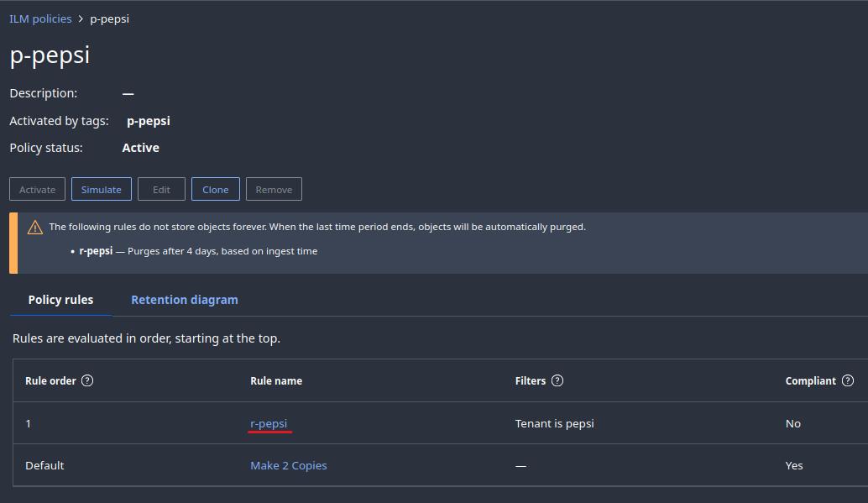Click the warning message about purged objects

point(317,227)
